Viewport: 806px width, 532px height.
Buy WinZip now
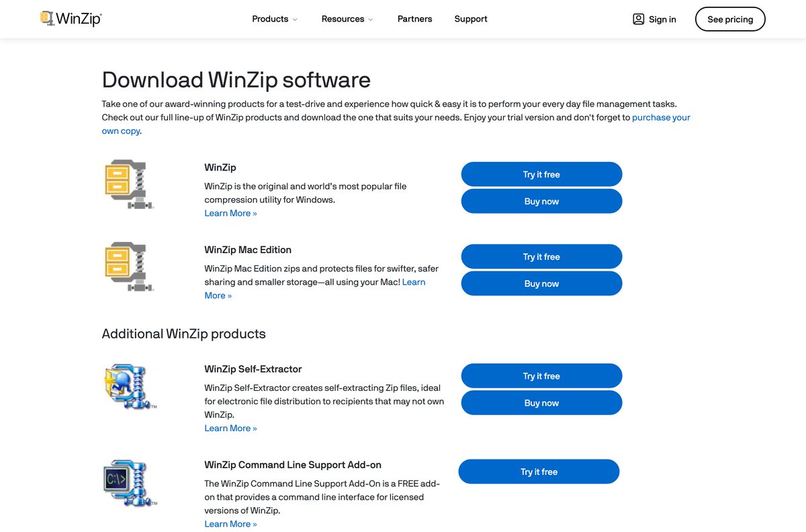pyautogui.click(x=541, y=201)
